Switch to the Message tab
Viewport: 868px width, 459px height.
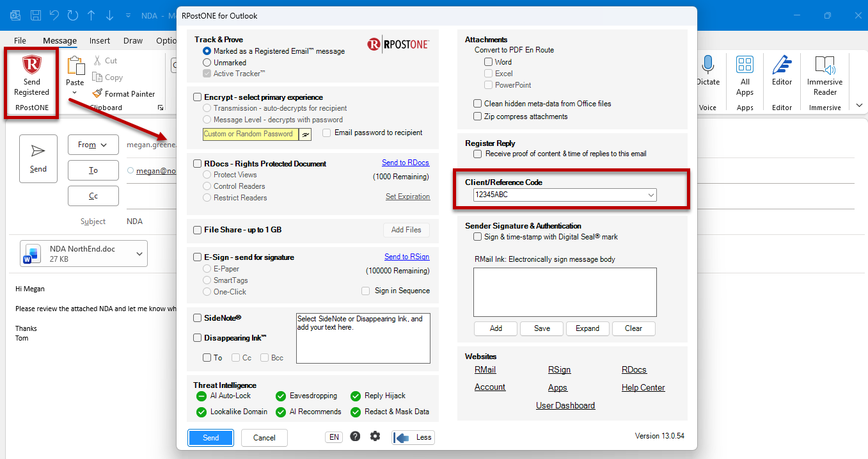pos(59,40)
